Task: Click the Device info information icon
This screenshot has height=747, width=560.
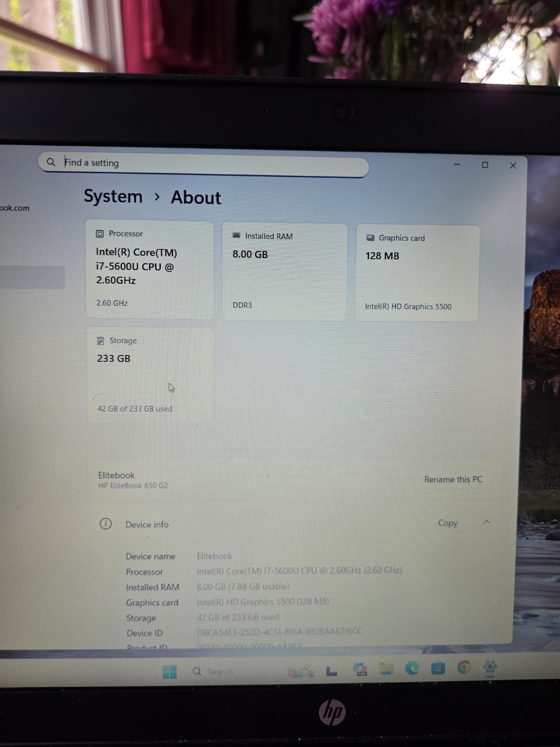Action: coord(106,523)
